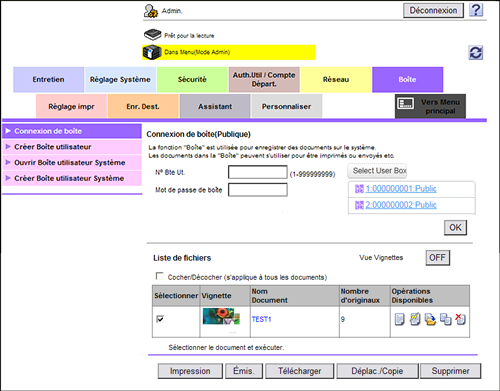The height and width of the screenshot is (391, 500).
Task: Click the move/copy document icon in operations
Action: pyautogui.click(x=445, y=319)
